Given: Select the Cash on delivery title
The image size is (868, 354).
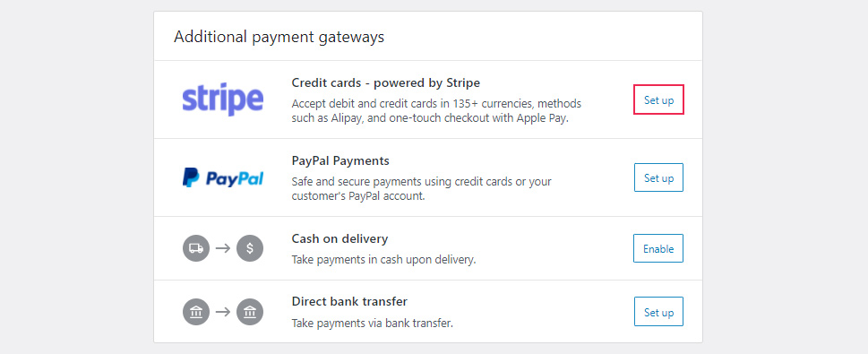Looking at the screenshot, I should pos(339,238).
